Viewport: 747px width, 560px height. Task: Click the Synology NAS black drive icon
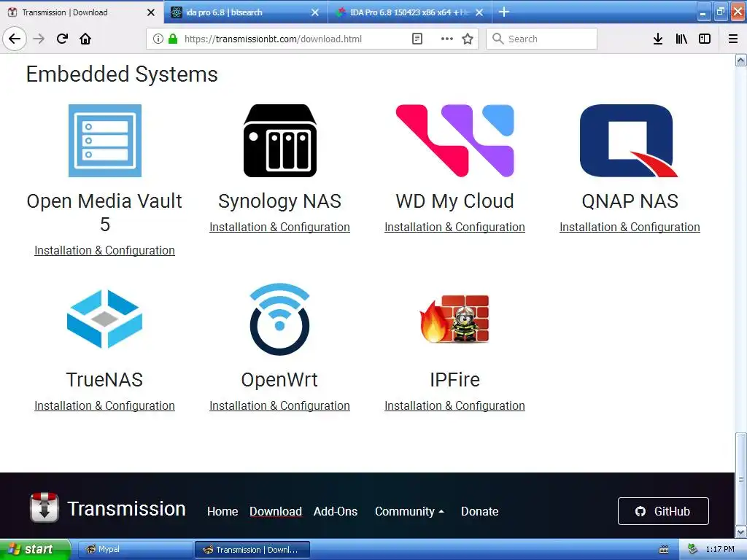click(x=279, y=141)
